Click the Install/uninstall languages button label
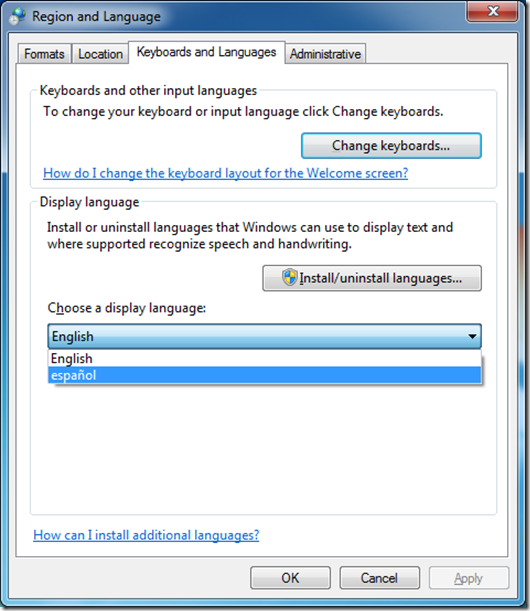Image resolution: width=530 pixels, height=611 pixels. [x=380, y=278]
